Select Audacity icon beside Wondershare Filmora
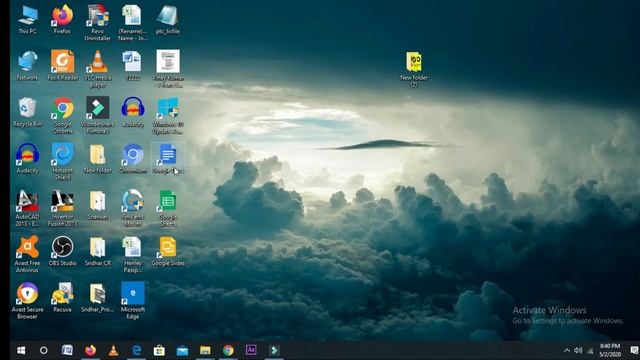The image size is (640, 360). [x=132, y=112]
